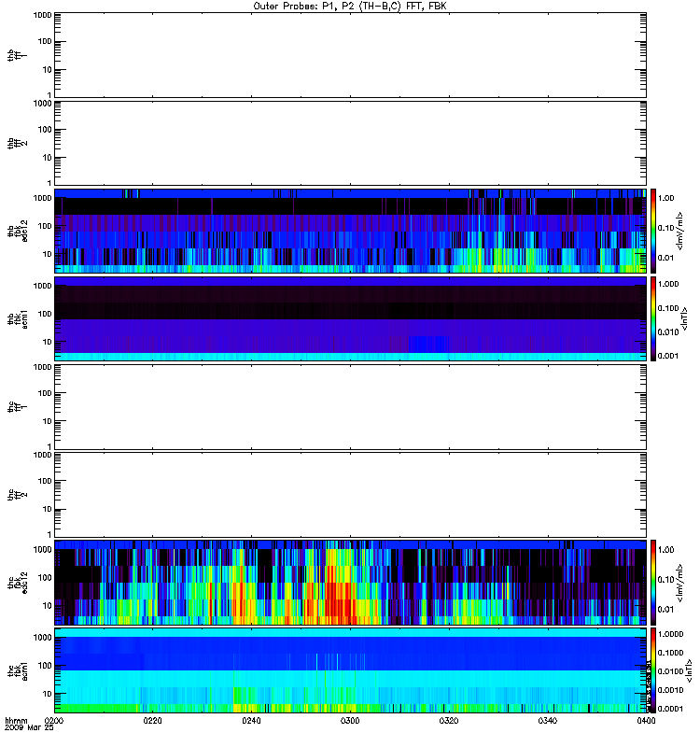Click the second empty thc panel's y-axis title
The width and height of the screenshot is (700, 747).
pyautogui.click(x=18, y=495)
